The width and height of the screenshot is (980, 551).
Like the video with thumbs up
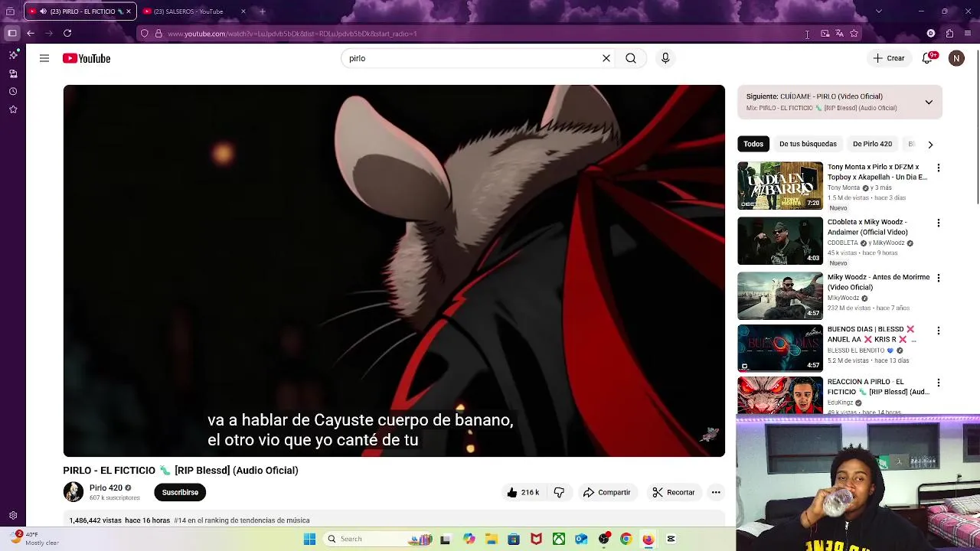[524, 493]
